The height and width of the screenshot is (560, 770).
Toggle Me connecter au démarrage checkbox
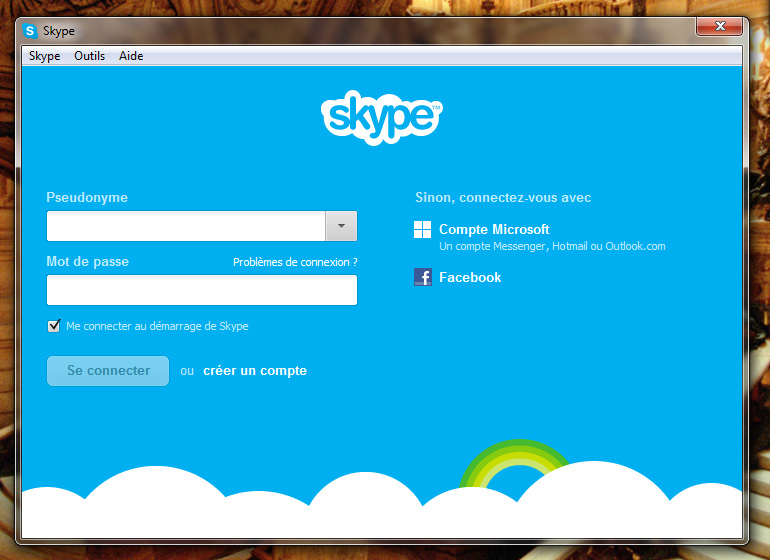pos(54,326)
